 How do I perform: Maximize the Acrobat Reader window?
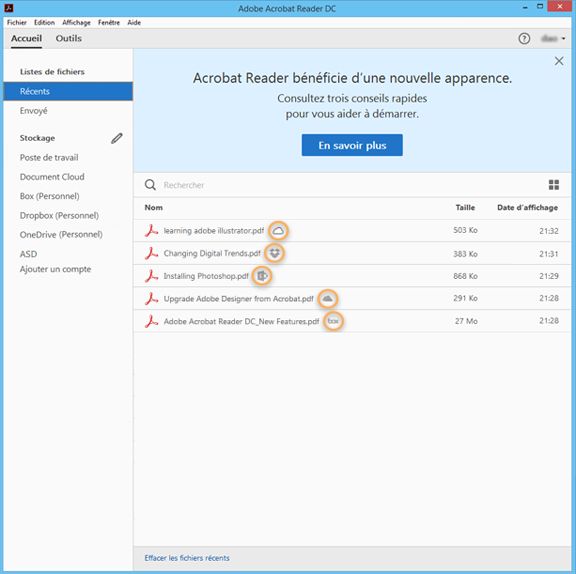[x=540, y=6]
